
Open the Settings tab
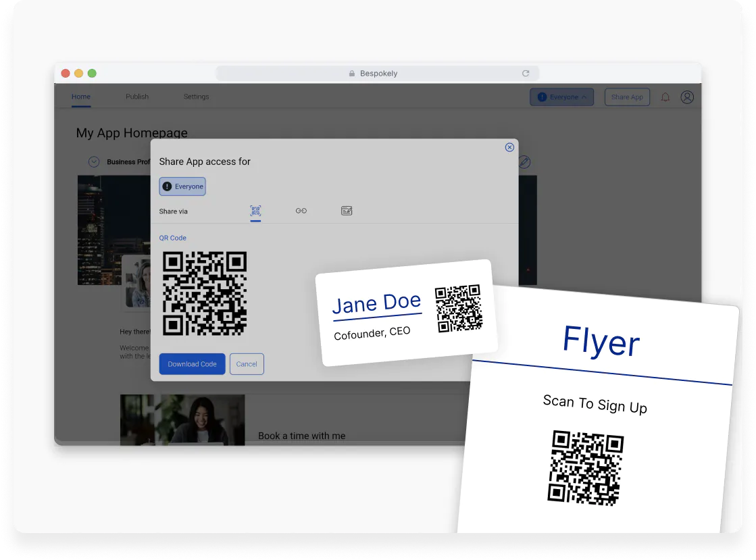click(x=196, y=97)
